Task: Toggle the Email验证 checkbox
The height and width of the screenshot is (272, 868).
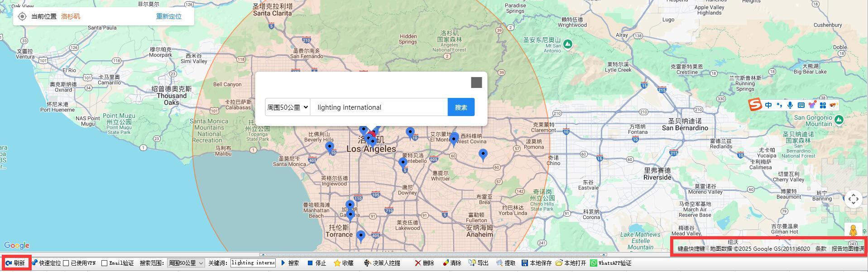Action: pos(104,263)
